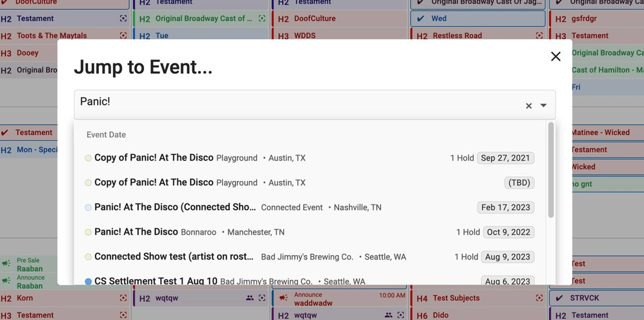The height and width of the screenshot is (320, 644).
Task: Choose Connected Show test (artist on rost… result
Action: pyautogui.click(x=309, y=257)
